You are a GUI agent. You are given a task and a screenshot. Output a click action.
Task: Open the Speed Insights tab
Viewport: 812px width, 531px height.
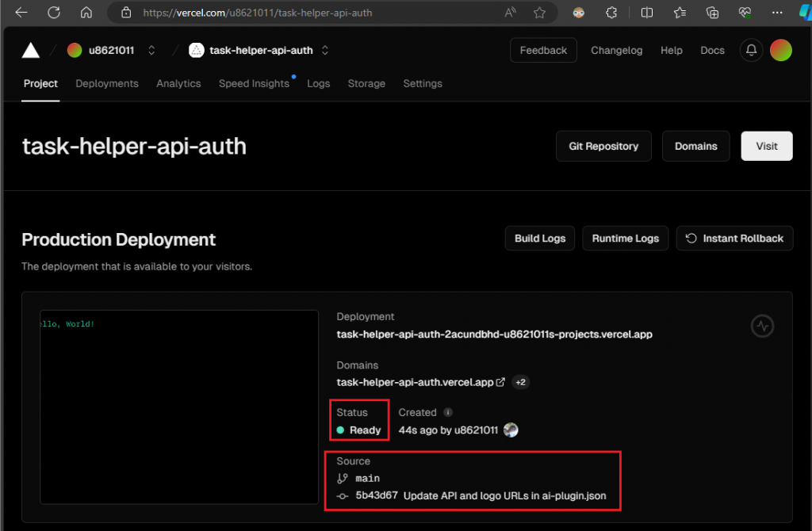254,83
